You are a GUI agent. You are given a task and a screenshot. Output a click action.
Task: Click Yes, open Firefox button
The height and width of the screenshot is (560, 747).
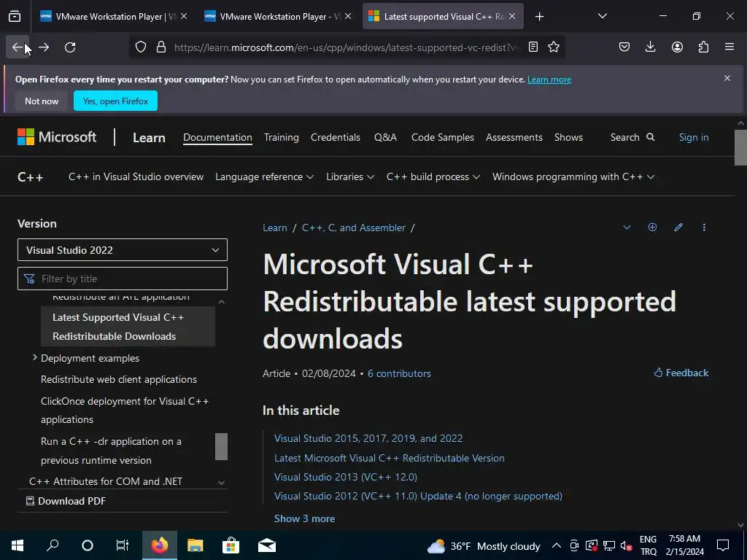point(115,101)
